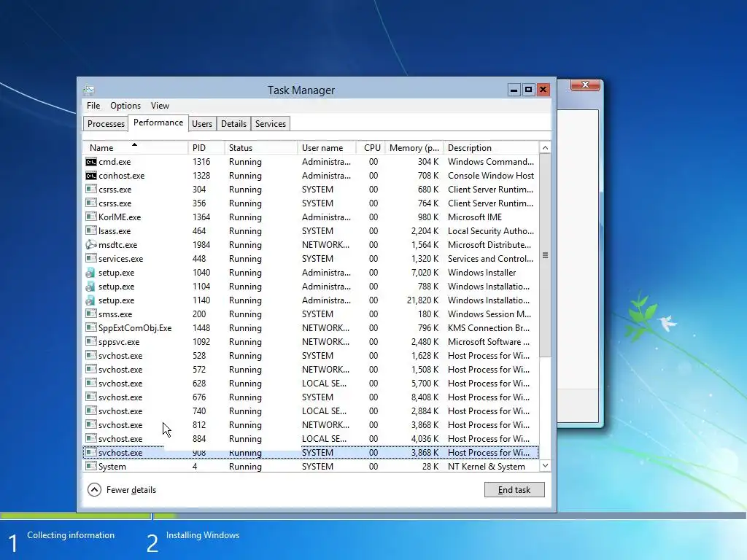
Task: Click svchost.exe icon for PID 628
Action: [x=90, y=382]
